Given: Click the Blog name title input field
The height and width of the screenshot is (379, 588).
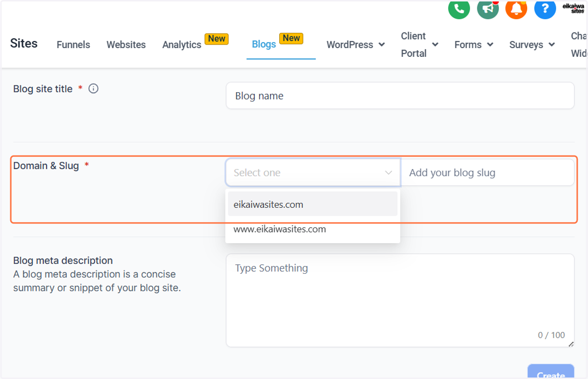Looking at the screenshot, I should pos(400,96).
